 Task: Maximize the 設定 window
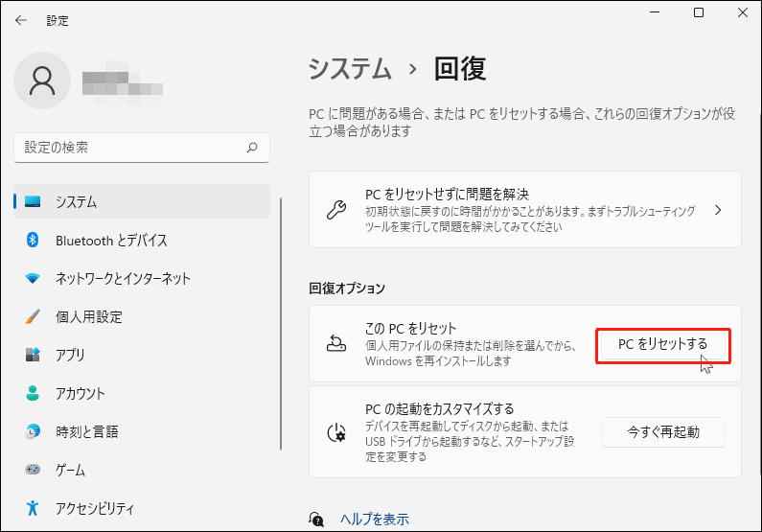[x=699, y=12]
